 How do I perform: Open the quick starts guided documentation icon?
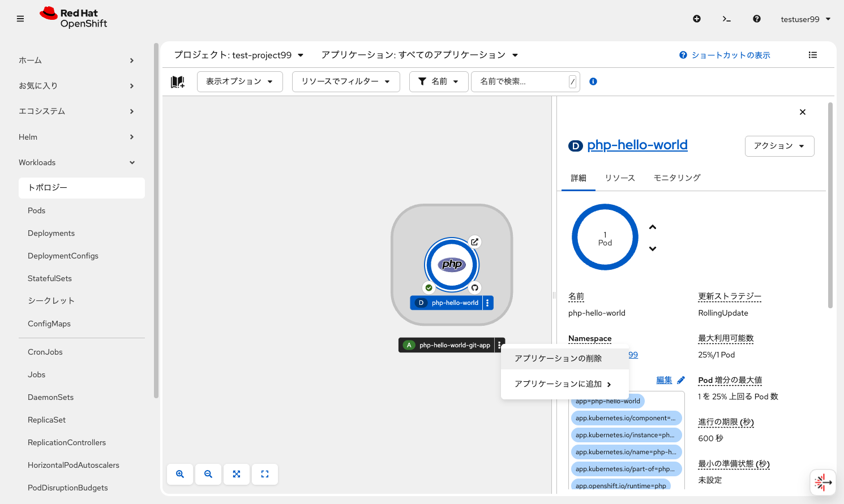pyautogui.click(x=177, y=82)
